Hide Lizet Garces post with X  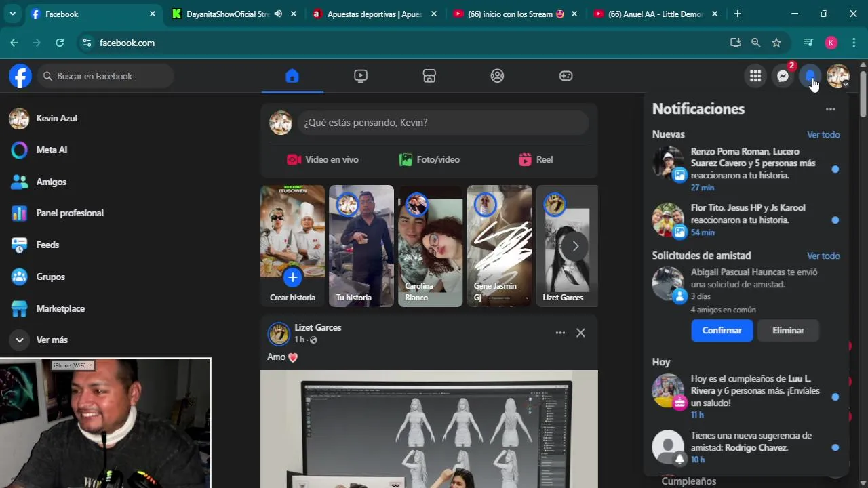point(580,333)
